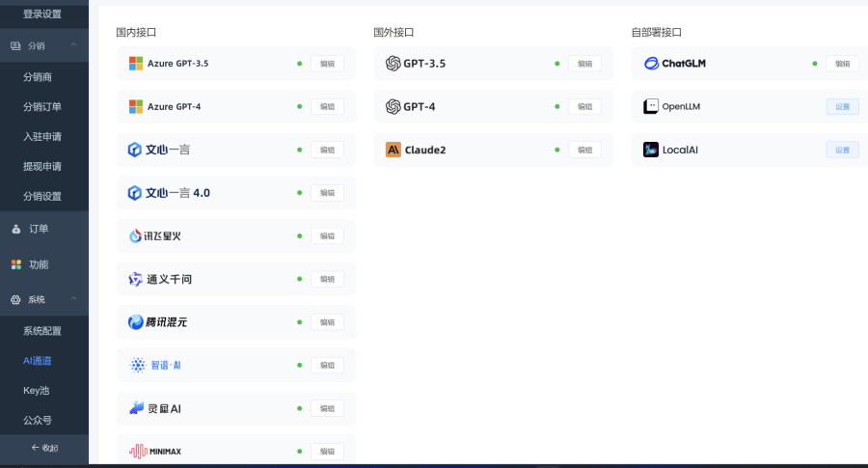Click the OpenLLM logo icon
Screen dimensions: 868x468
[651, 106]
